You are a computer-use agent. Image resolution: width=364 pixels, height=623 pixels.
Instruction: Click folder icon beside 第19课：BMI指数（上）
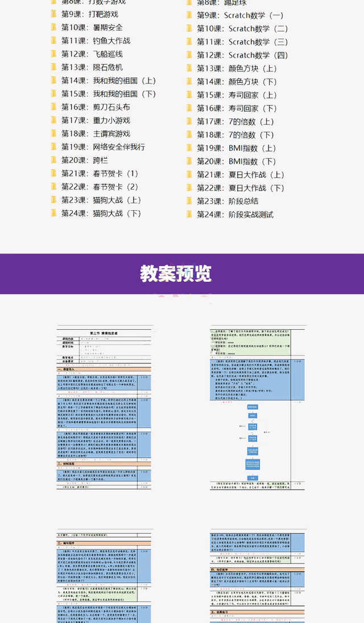(x=189, y=148)
